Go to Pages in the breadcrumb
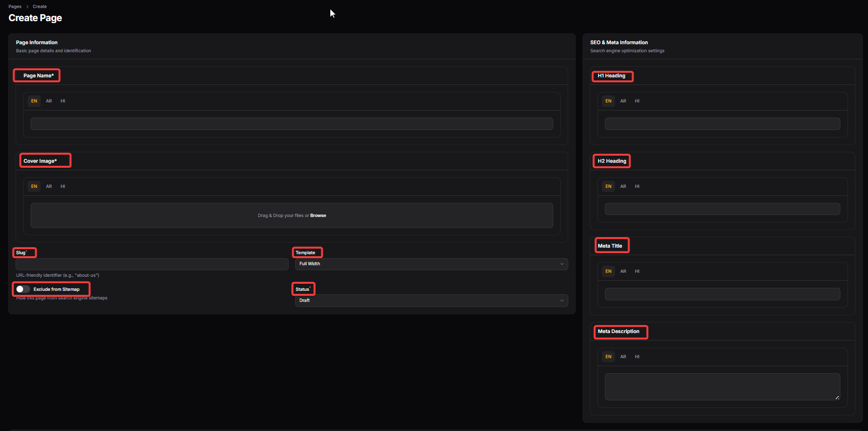The image size is (868, 431). click(15, 7)
